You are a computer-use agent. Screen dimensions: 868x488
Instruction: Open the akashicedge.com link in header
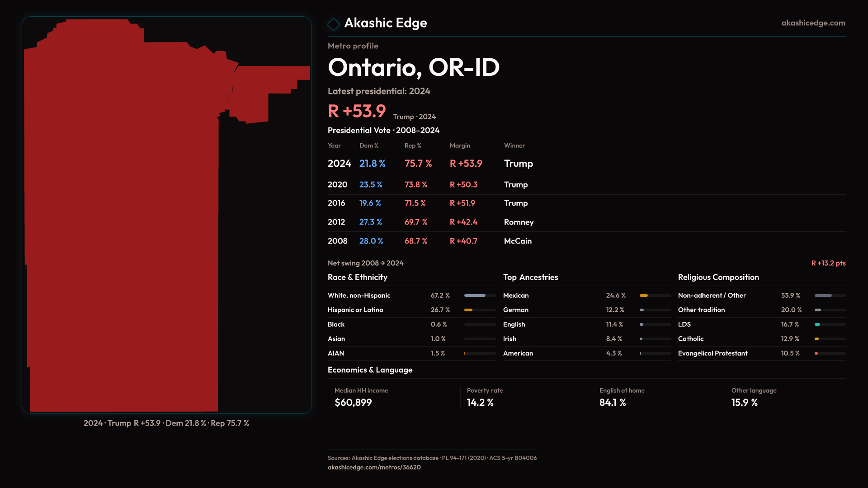click(813, 23)
